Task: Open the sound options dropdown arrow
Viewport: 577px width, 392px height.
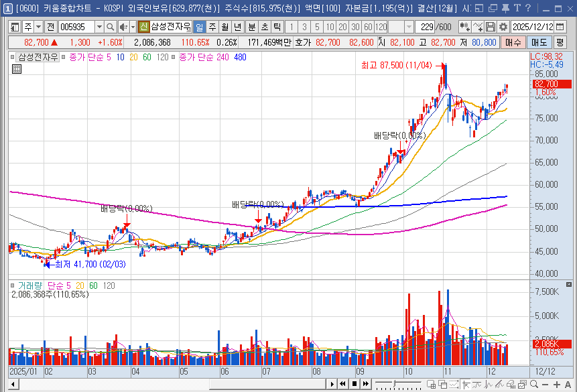Action: coord(133,27)
